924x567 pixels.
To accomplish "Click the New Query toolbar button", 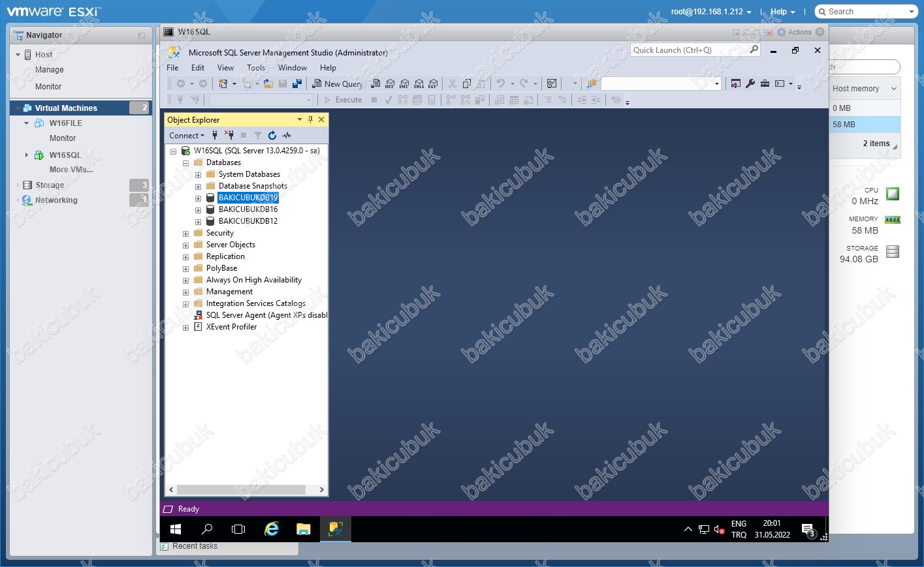I will (338, 84).
